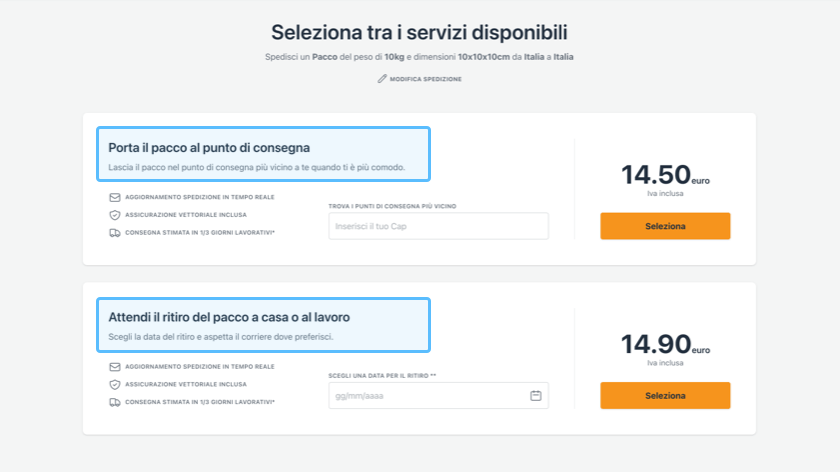Click the 'Seleziona tra i servizi disponibili' title
This screenshot has width=840, height=472.
[x=419, y=32]
